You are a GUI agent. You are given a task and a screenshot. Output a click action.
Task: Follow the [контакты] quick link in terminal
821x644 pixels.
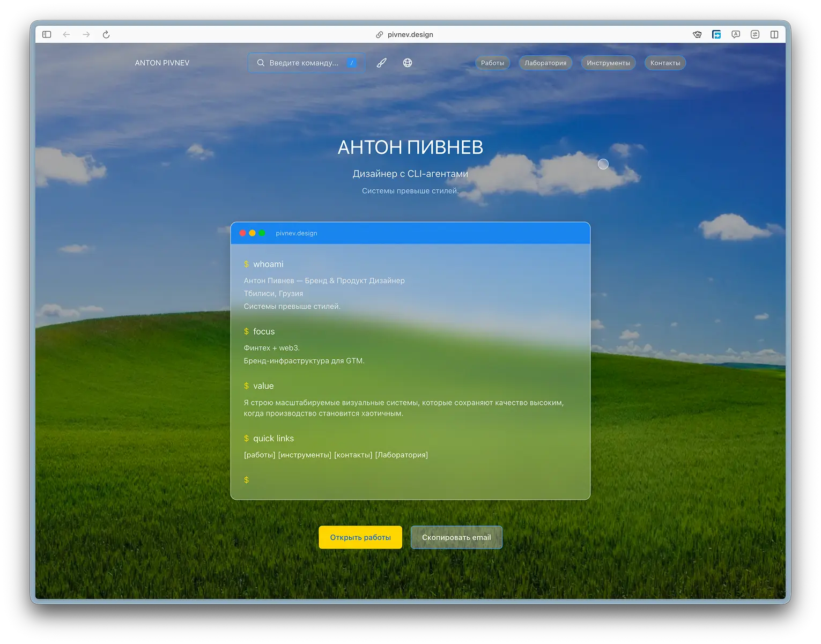(353, 455)
